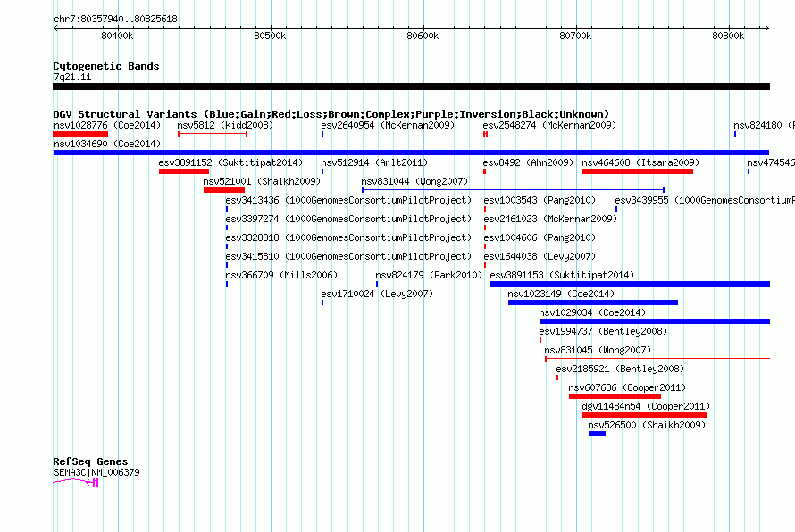Open esv1004606 (Pang2010) variant label
This screenshot has width=795, height=532.
point(540,237)
